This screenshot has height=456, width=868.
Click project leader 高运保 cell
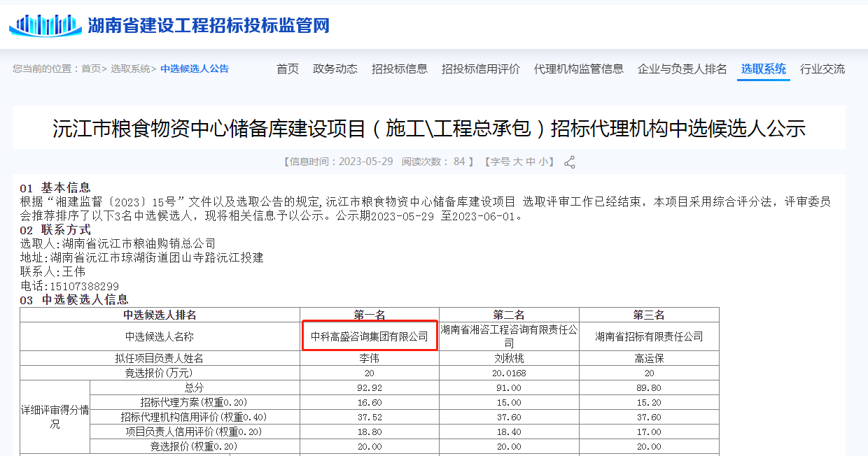(649, 358)
